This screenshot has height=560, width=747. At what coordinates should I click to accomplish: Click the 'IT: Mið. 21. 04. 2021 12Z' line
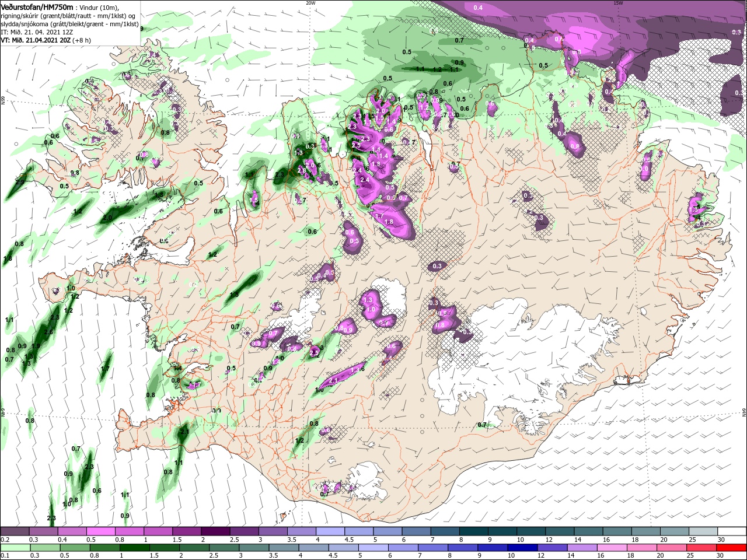36,32
